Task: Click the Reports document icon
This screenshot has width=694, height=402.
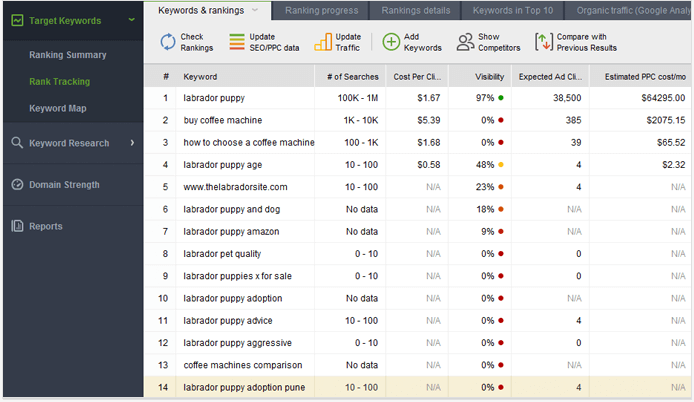Action: [17, 226]
